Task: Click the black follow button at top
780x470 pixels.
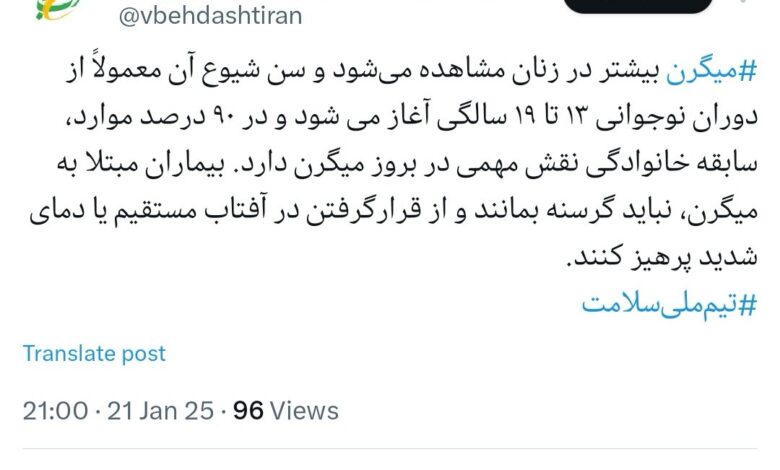Action: pos(638,6)
